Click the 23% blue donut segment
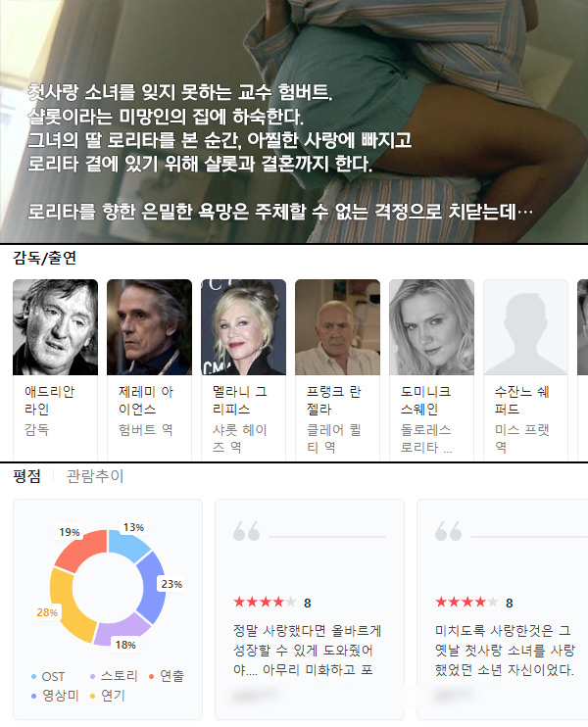 pos(152,587)
